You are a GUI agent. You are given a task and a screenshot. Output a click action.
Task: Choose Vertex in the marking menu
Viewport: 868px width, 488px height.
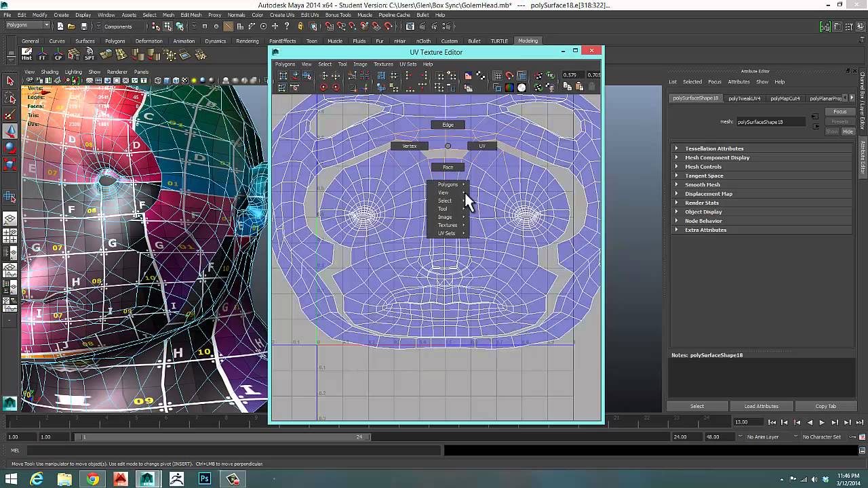(410, 146)
